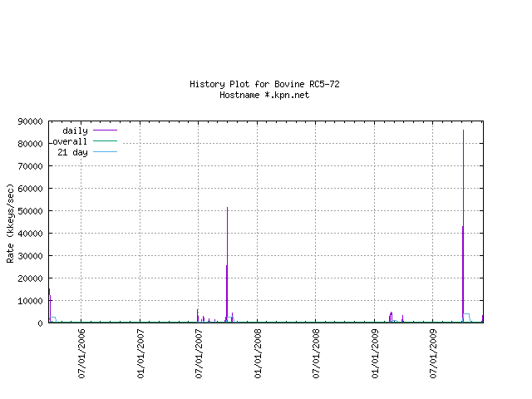The width and height of the screenshot is (532, 399).
Task: Click the 50000 y-axis value
Action: coord(30,211)
